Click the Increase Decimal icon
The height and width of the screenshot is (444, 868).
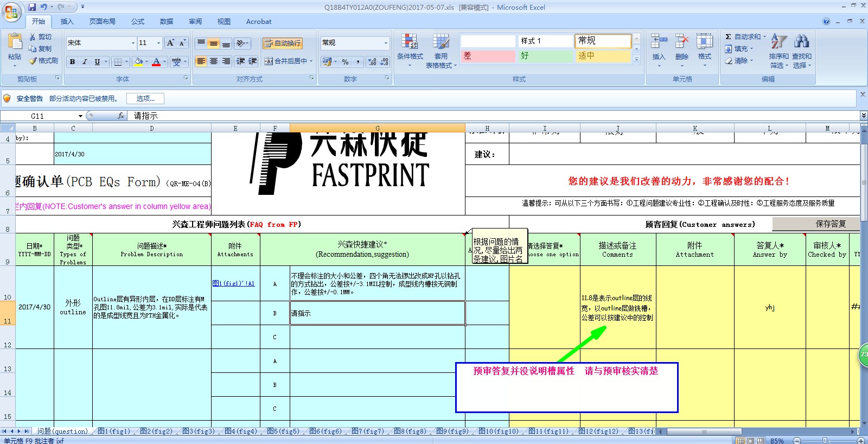(x=372, y=62)
